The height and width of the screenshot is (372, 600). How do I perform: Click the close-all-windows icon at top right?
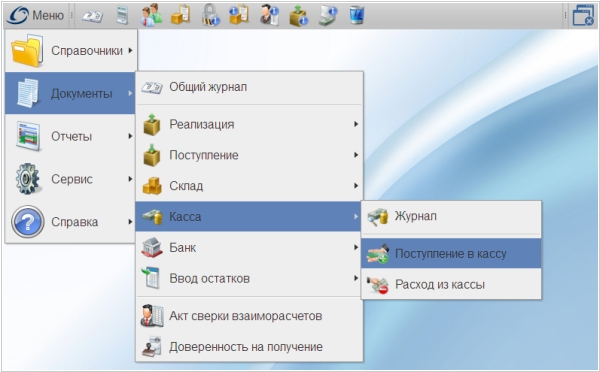click(x=583, y=16)
